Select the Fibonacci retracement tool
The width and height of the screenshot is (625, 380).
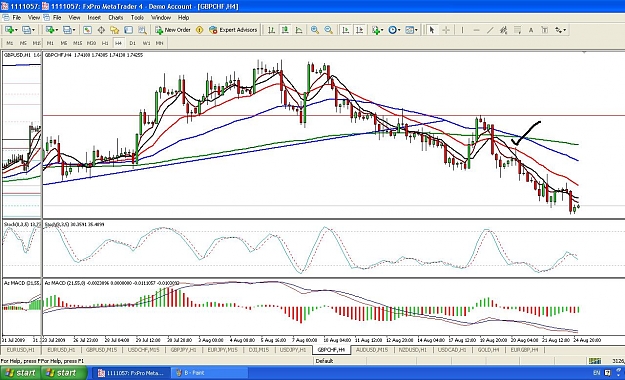(517, 30)
